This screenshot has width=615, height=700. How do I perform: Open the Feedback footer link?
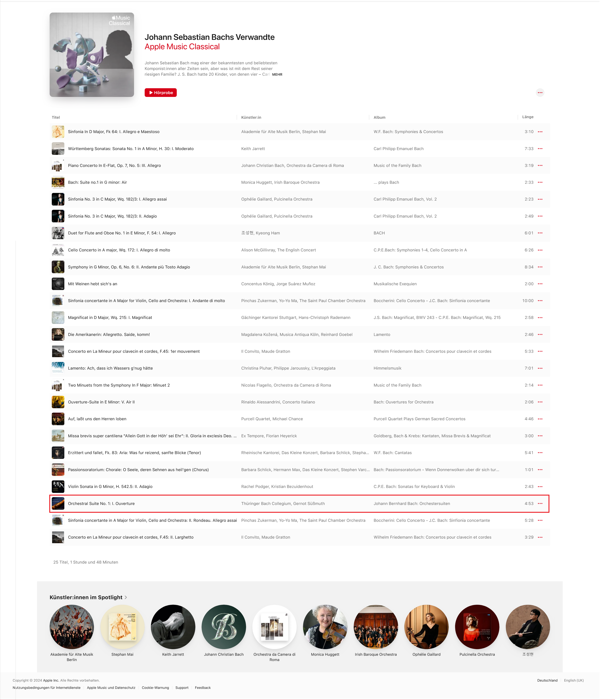coord(203,688)
